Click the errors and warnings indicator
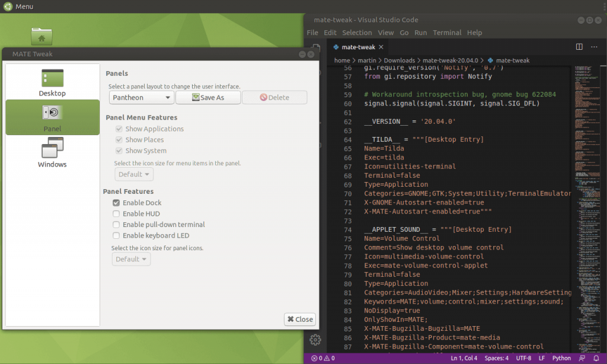The width and height of the screenshot is (607, 364). pyautogui.click(x=323, y=358)
